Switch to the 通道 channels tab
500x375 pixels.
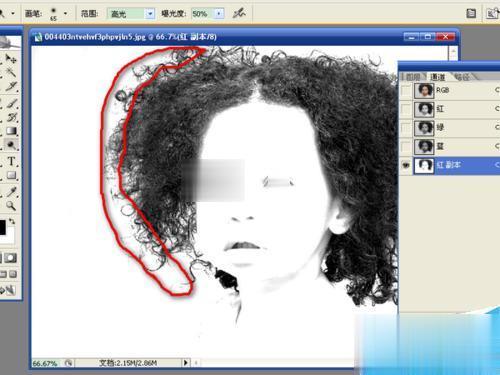tap(437, 77)
